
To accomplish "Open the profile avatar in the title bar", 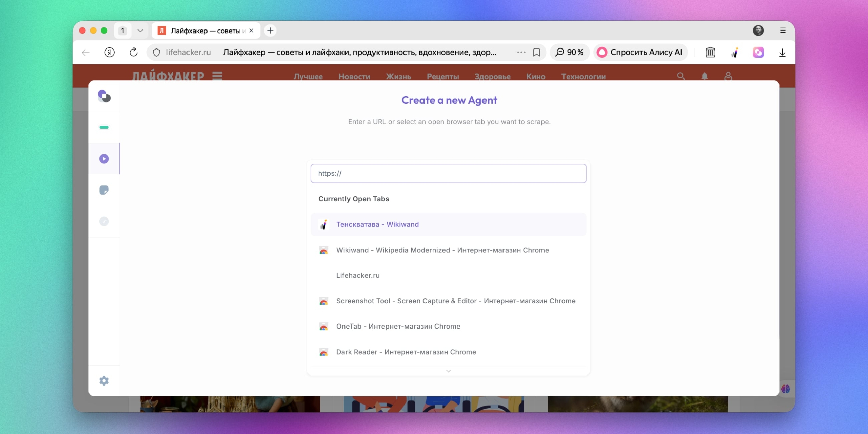I will tap(758, 30).
